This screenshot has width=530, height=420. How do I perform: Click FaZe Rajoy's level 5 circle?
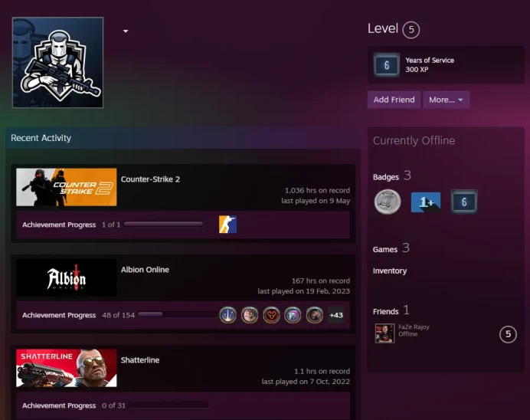pos(508,334)
